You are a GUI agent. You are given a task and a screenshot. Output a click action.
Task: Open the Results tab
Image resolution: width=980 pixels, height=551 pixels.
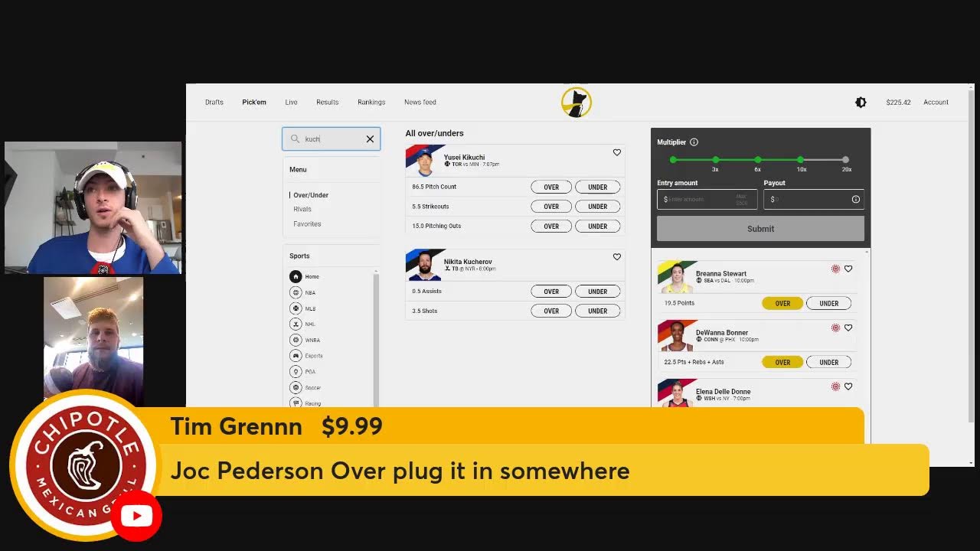tap(327, 102)
